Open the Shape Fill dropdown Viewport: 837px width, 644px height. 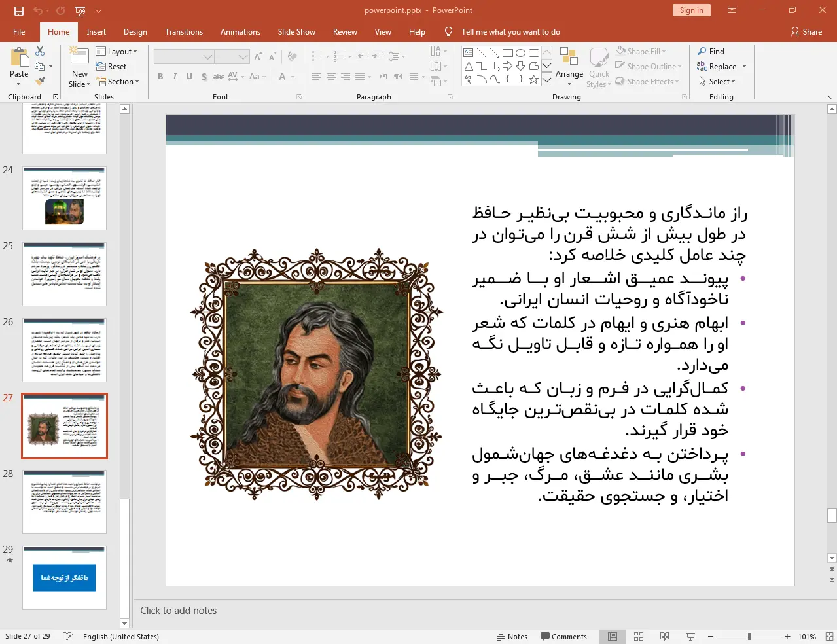tap(641, 51)
